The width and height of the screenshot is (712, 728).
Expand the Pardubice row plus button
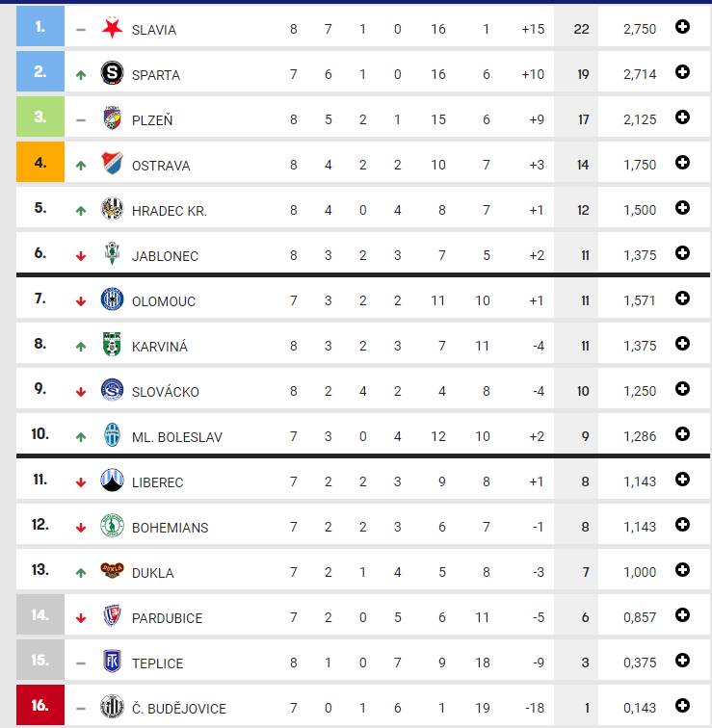point(682,615)
